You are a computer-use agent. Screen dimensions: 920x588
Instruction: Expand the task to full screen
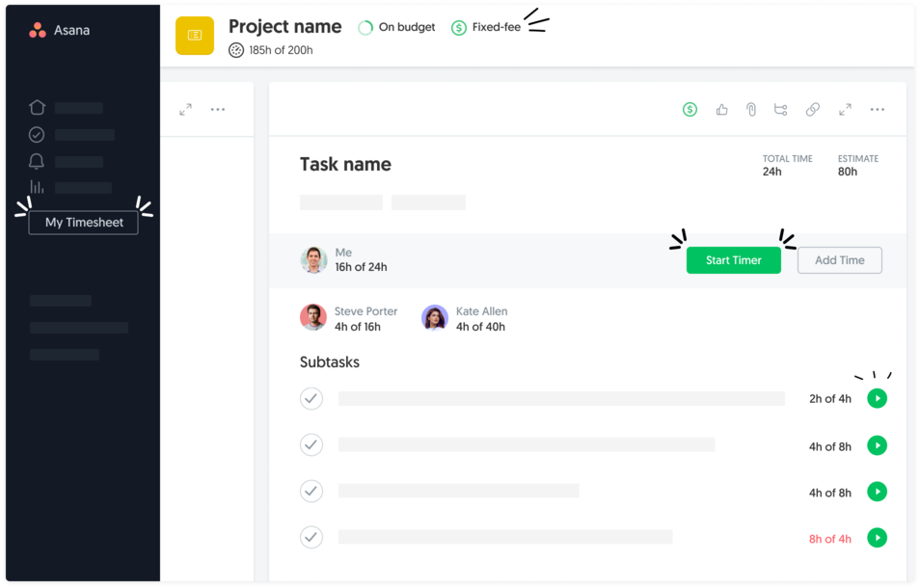(x=844, y=109)
